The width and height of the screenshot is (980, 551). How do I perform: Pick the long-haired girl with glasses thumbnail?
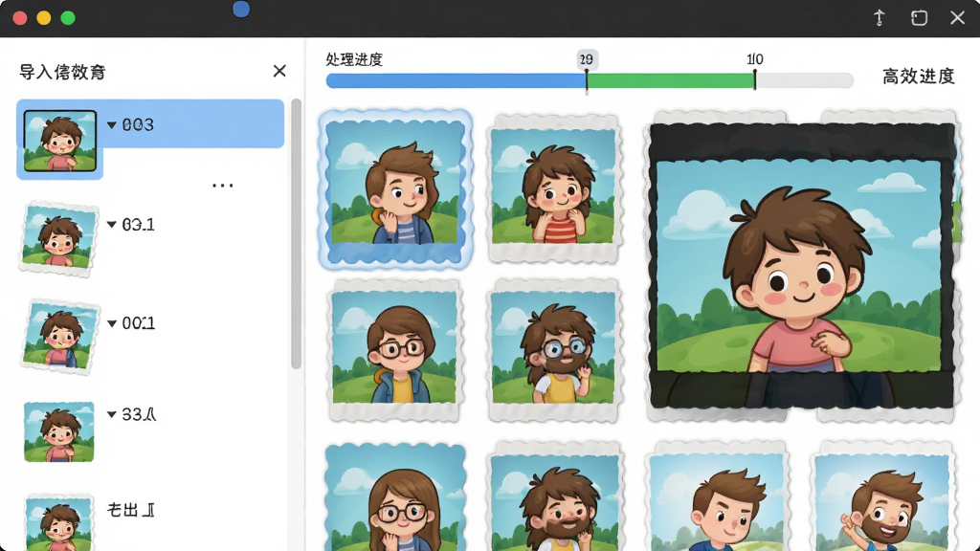click(x=395, y=497)
